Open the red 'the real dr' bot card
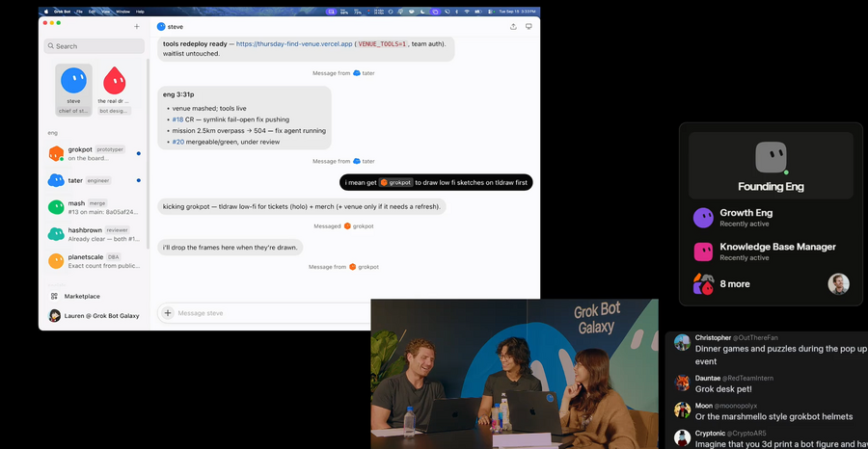This screenshot has height=449, width=868. pyautogui.click(x=114, y=90)
